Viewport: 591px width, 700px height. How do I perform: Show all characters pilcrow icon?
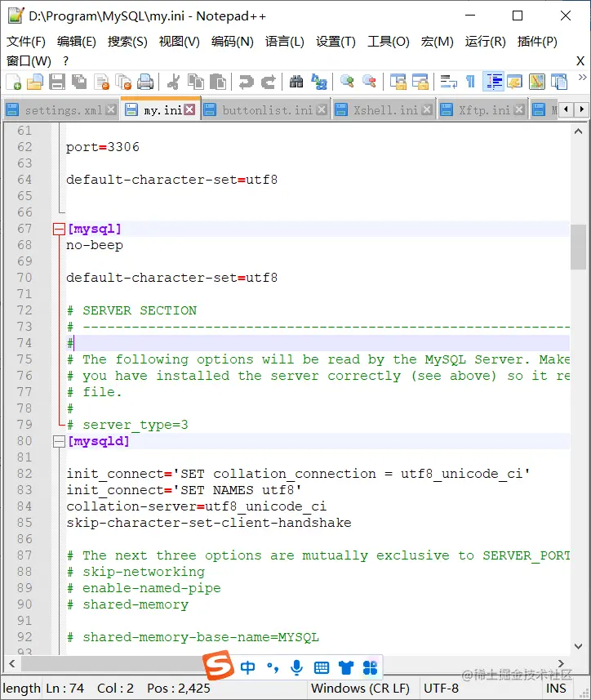point(470,82)
